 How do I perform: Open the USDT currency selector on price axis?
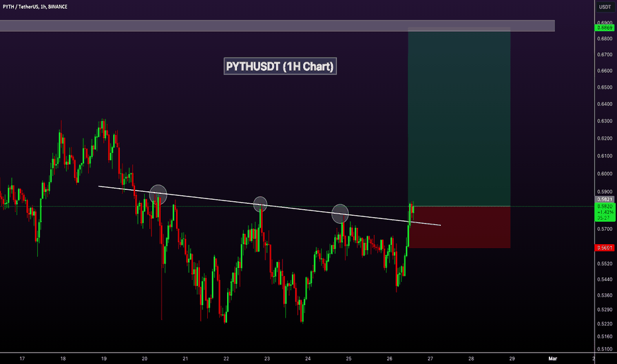[605, 7]
